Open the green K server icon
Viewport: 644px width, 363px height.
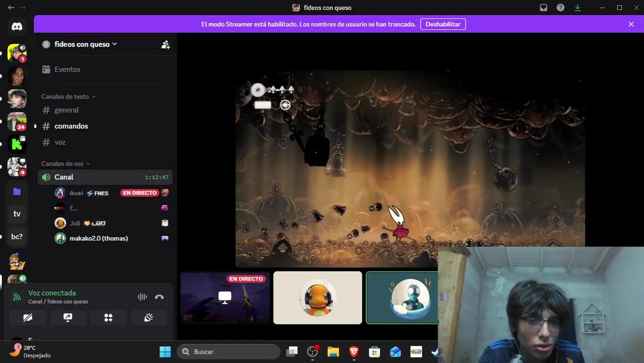(x=17, y=144)
